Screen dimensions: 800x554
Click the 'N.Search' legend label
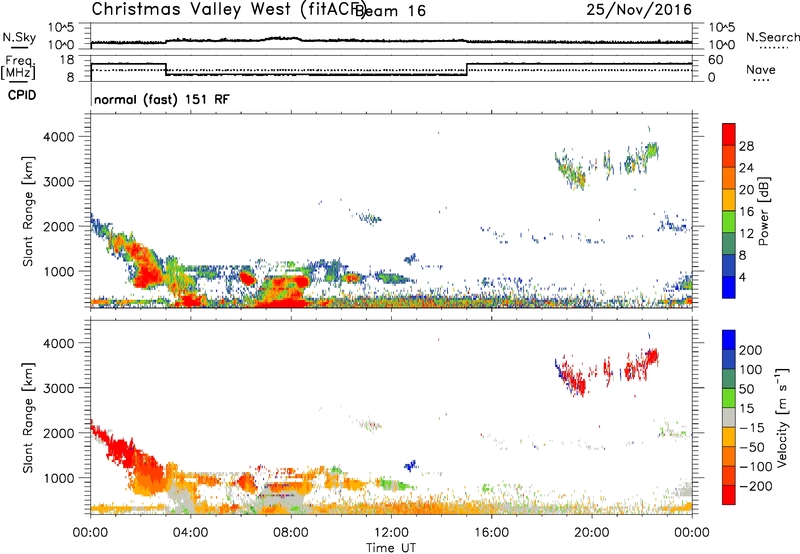773,37
